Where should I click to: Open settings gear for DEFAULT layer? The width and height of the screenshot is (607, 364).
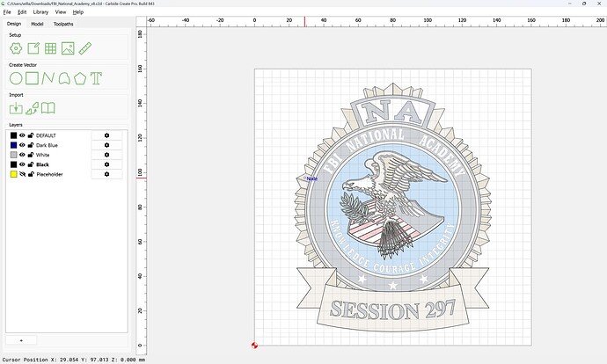point(106,135)
